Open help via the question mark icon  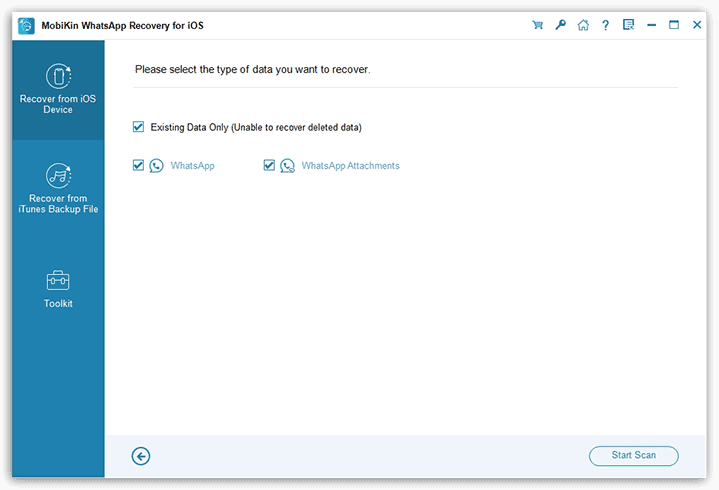tap(605, 25)
